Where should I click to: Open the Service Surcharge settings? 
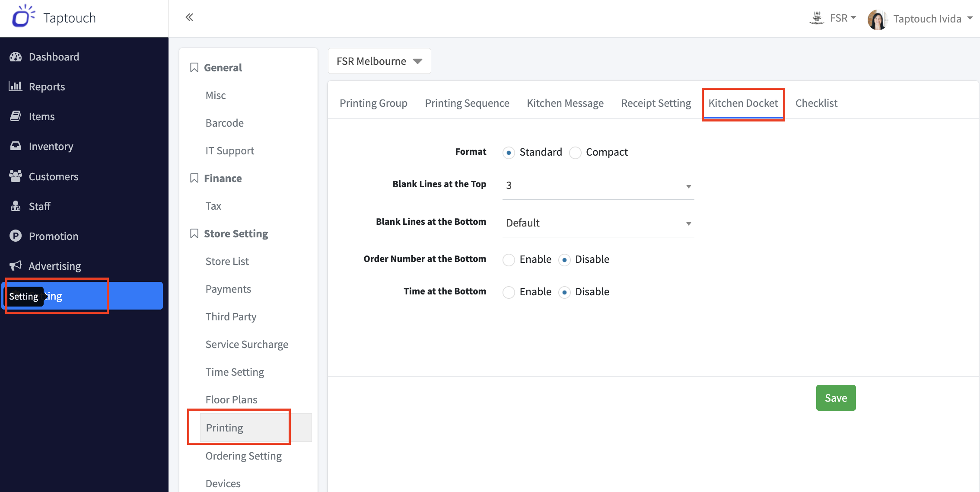point(247,344)
